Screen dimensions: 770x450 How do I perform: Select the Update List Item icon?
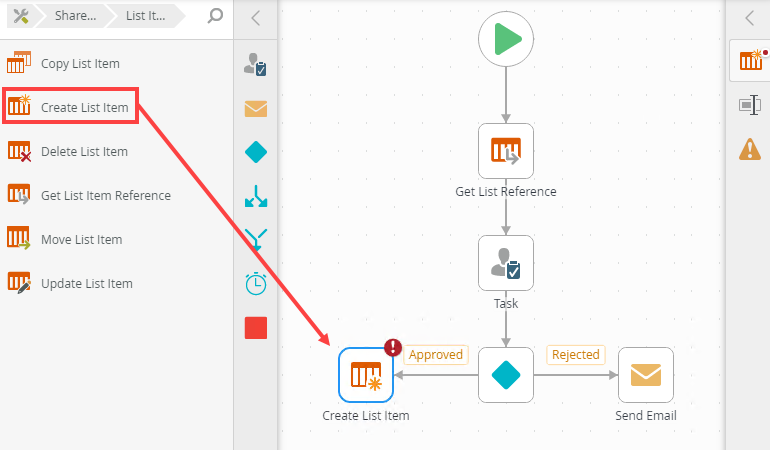click(19, 283)
